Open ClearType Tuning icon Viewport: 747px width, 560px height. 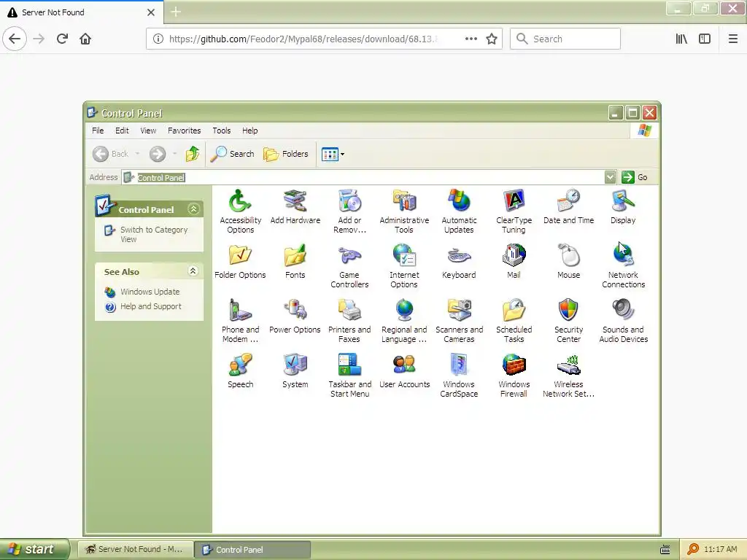tap(514, 211)
